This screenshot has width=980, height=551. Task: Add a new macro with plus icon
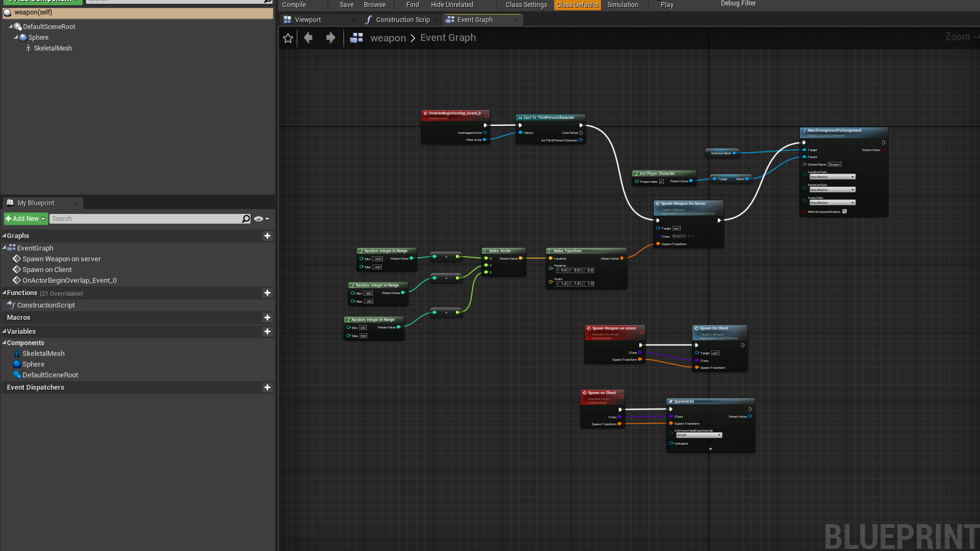(267, 318)
